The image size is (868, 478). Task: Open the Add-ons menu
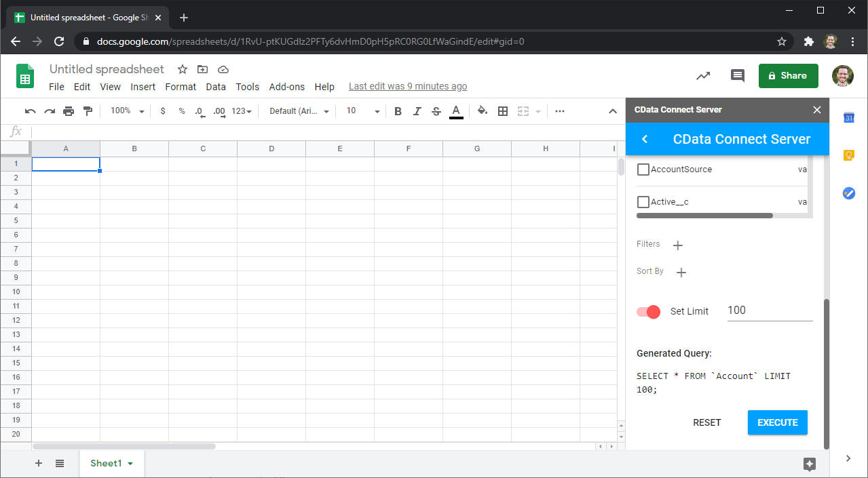coord(287,87)
